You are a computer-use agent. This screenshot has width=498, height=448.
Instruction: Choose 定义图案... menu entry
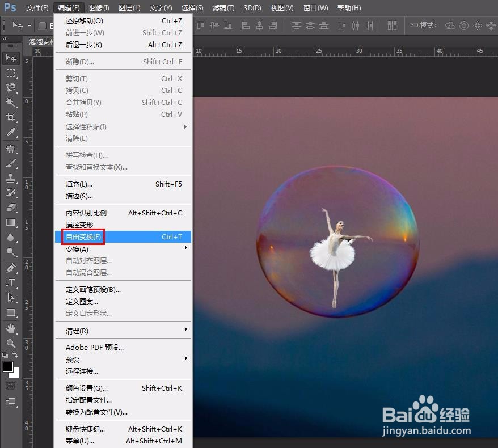click(x=123, y=302)
